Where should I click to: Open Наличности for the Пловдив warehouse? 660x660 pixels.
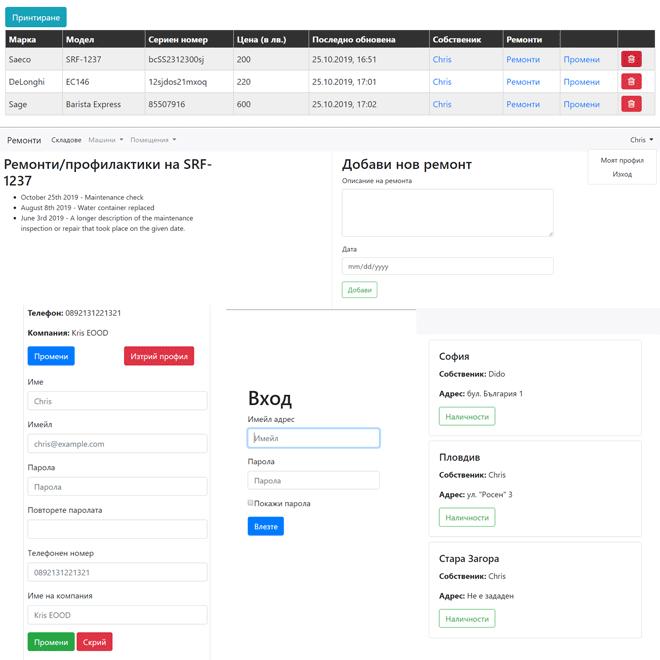pos(467,517)
